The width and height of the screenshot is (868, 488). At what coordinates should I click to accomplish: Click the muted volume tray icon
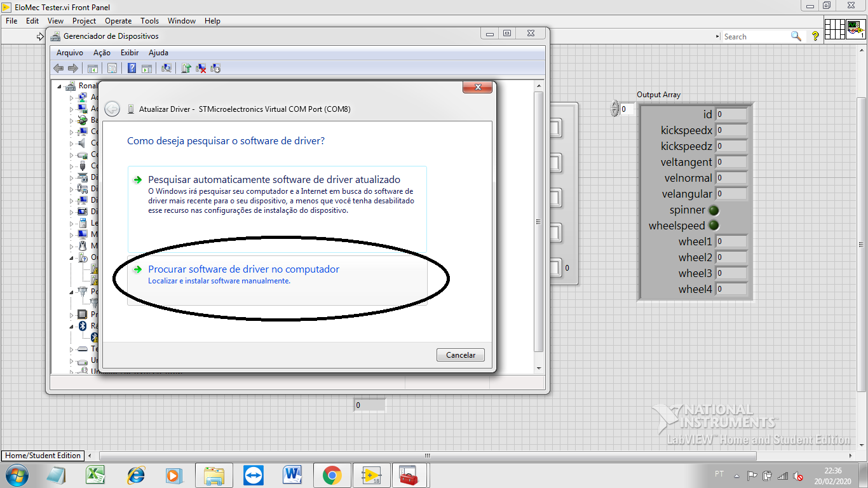point(797,475)
